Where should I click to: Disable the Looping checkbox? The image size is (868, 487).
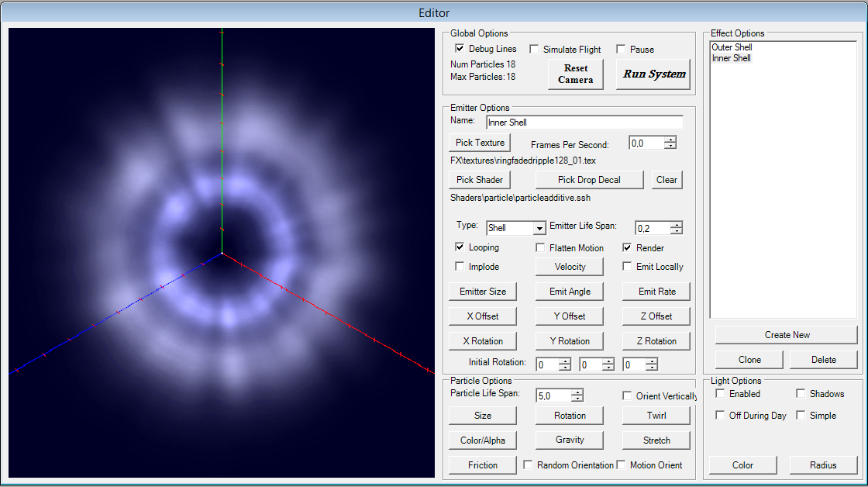pos(460,247)
